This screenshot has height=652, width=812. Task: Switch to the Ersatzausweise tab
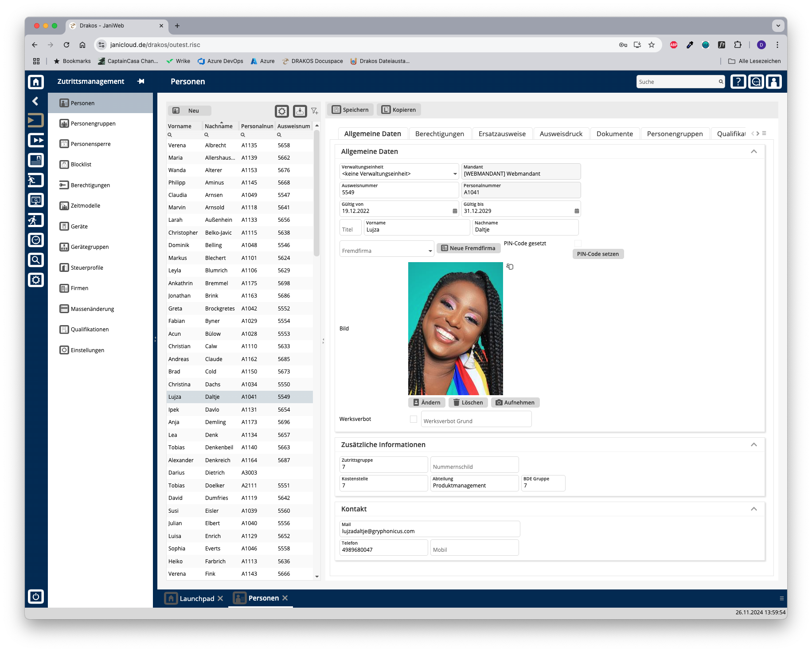[x=502, y=134]
